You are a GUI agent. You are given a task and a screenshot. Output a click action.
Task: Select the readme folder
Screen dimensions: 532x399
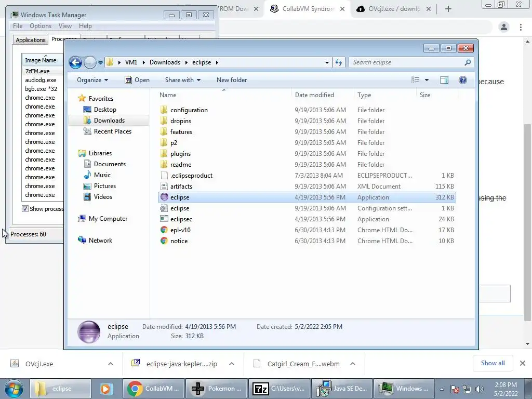(x=180, y=164)
